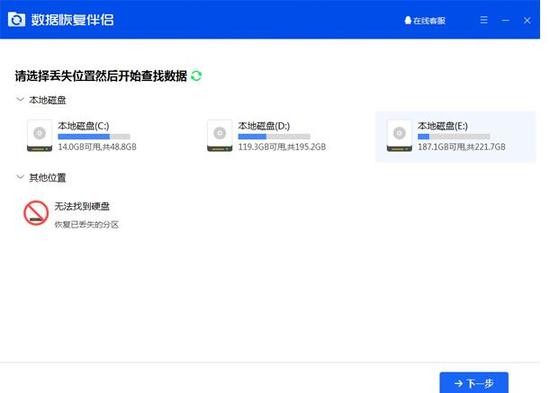Click the 本地磁盘(D:) label
The width and height of the screenshot is (550, 393).
click(x=264, y=126)
